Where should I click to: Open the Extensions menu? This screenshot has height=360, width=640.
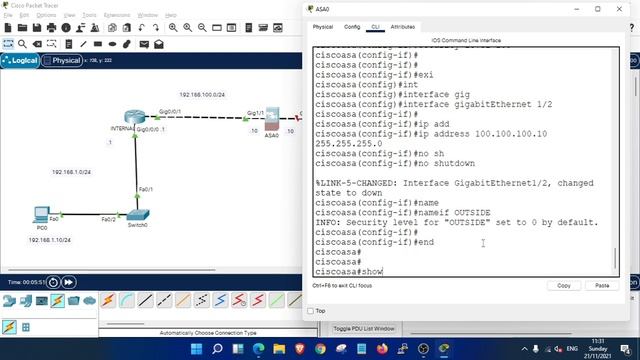117,15
